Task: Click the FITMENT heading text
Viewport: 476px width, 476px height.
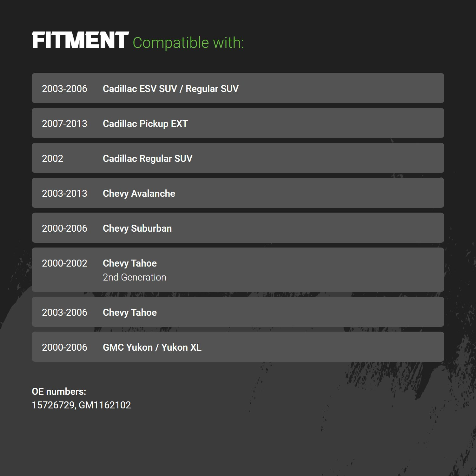Action: tap(80, 40)
